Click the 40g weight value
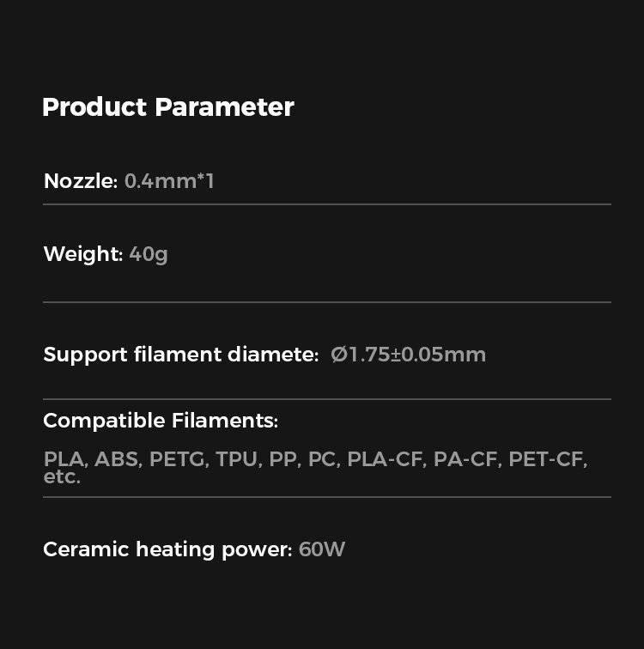The height and width of the screenshot is (649, 644). coord(149,254)
